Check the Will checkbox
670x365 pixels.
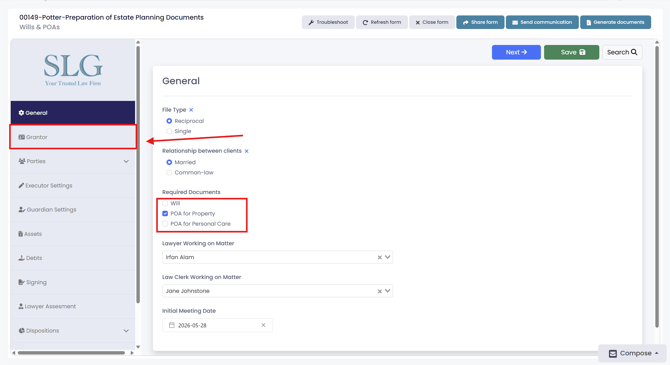click(x=165, y=203)
